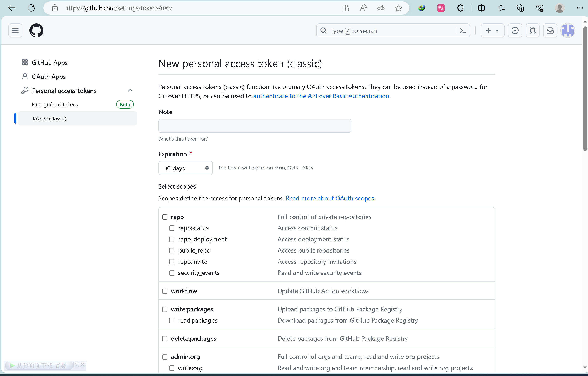Screen dimensions: 588x376
Task: Focus the Note text field
Action: (254, 126)
